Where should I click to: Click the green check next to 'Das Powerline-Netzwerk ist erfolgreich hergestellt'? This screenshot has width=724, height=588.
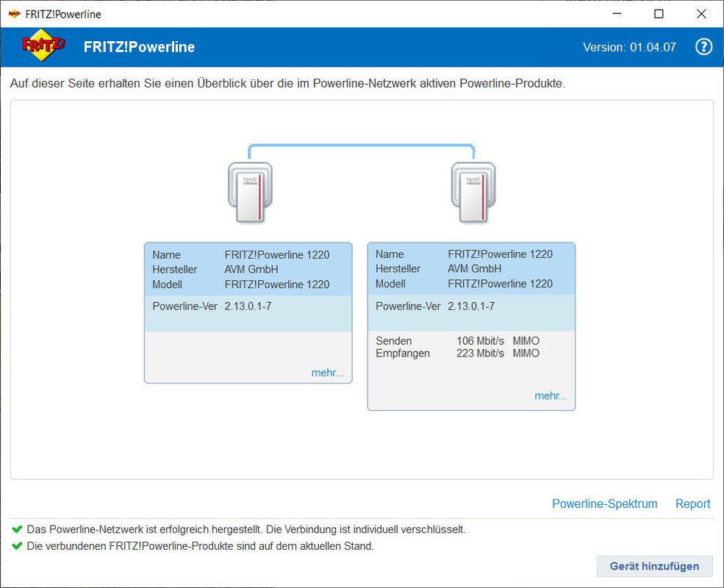[17, 529]
